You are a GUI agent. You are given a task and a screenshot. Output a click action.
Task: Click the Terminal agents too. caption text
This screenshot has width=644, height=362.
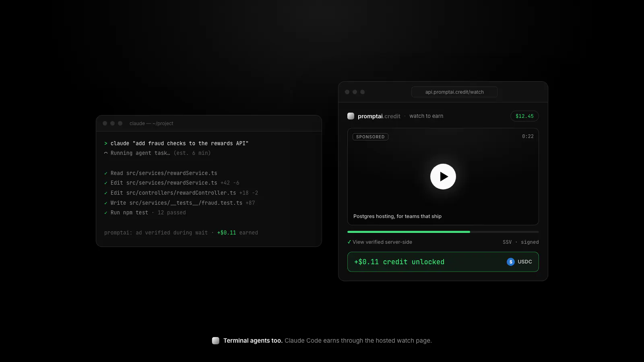[253, 341]
